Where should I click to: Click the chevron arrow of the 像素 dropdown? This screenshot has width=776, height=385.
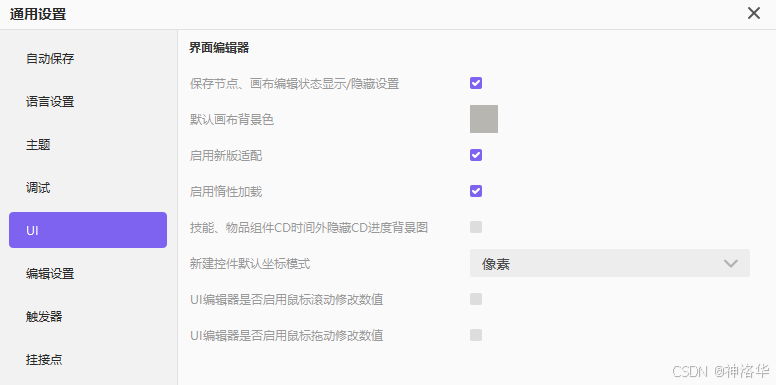click(x=730, y=263)
